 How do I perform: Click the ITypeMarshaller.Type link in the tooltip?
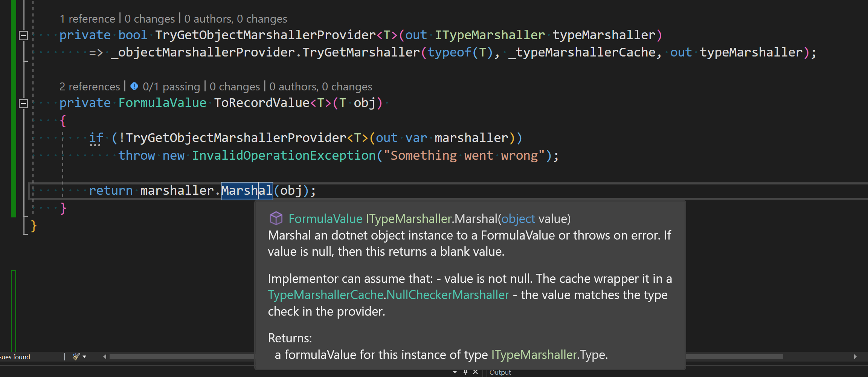[533, 354]
